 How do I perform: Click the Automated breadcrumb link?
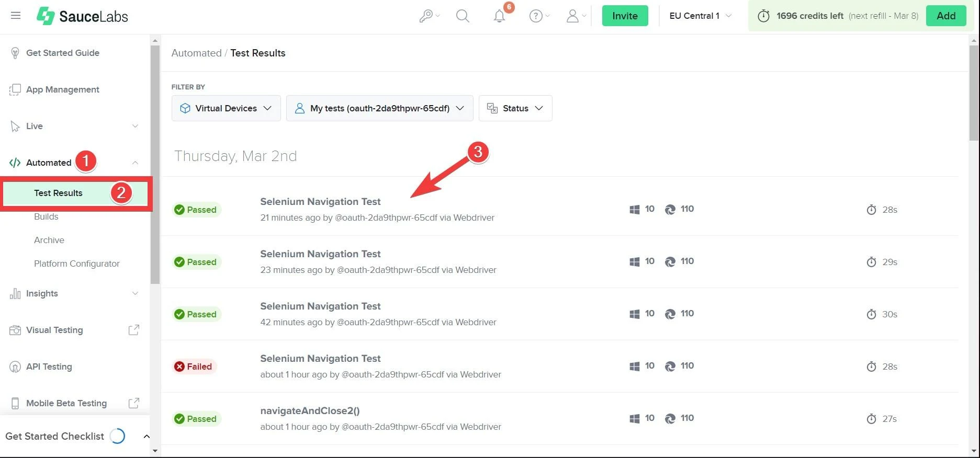pos(197,53)
